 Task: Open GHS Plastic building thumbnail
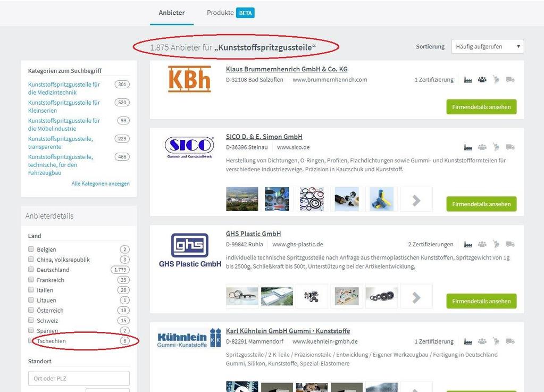(x=277, y=297)
